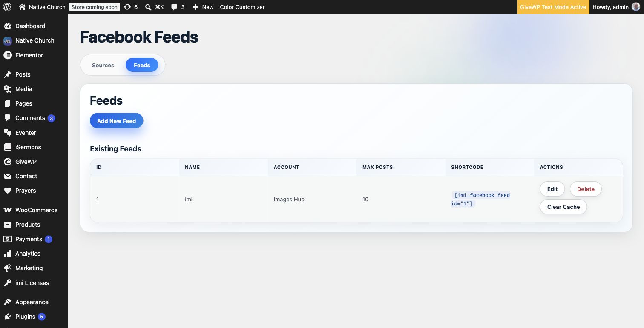Open the imi Licenses menu label
The height and width of the screenshot is (328, 644).
pyautogui.click(x=32, y=283)
